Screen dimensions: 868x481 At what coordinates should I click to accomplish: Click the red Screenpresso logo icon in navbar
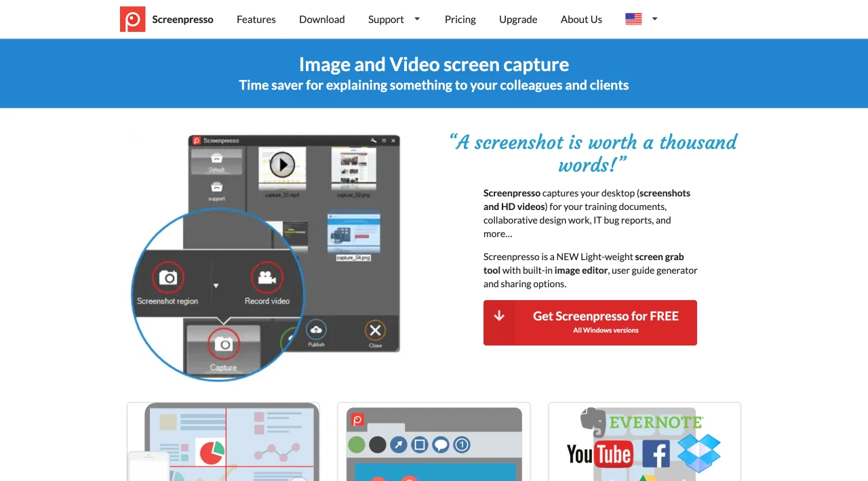point(132,19)
